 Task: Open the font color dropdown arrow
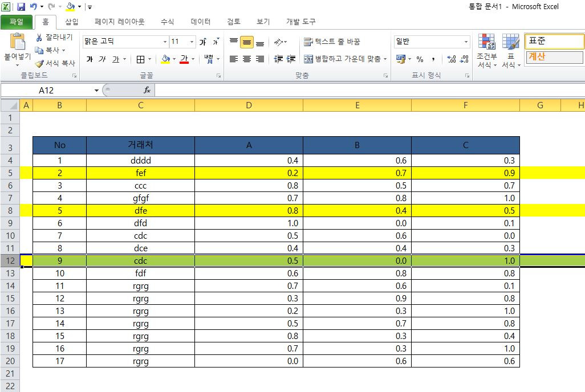(x=193, y=59)
